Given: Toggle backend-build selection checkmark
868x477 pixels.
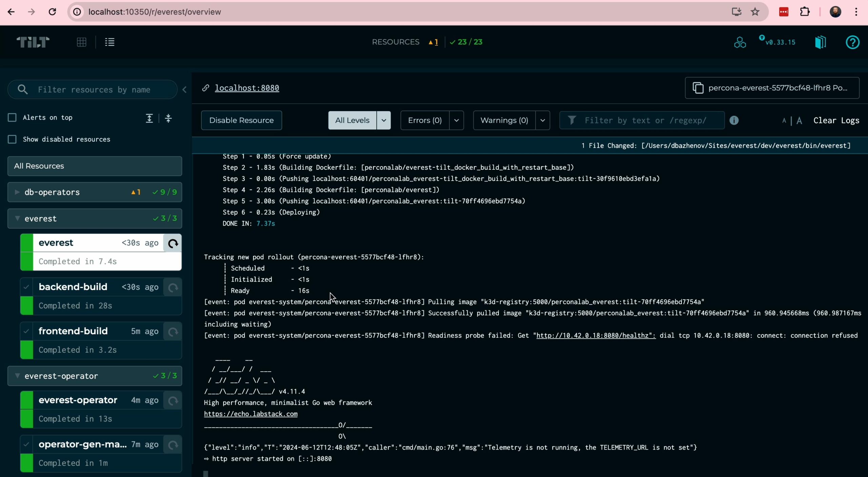Looking at the screenshot, I should point(26,287).
